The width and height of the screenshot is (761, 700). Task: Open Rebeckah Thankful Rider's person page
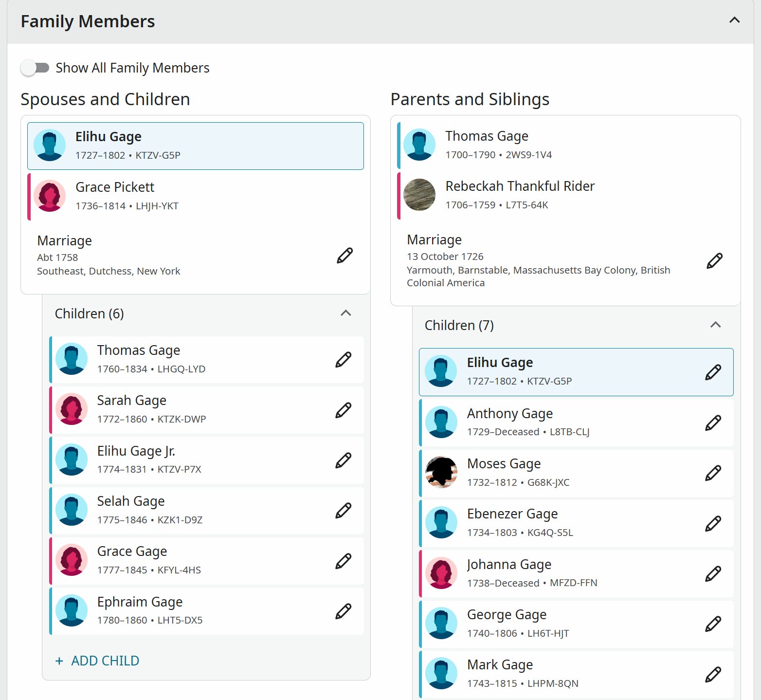(520, 186)
